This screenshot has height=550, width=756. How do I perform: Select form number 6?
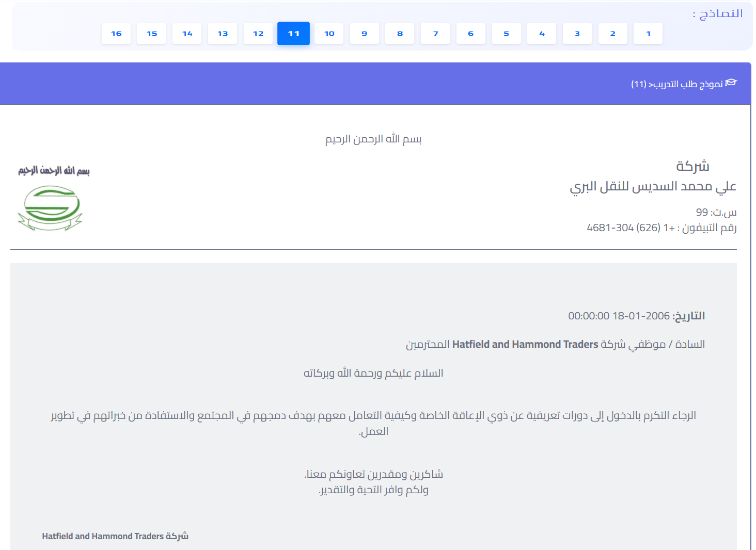470,34
